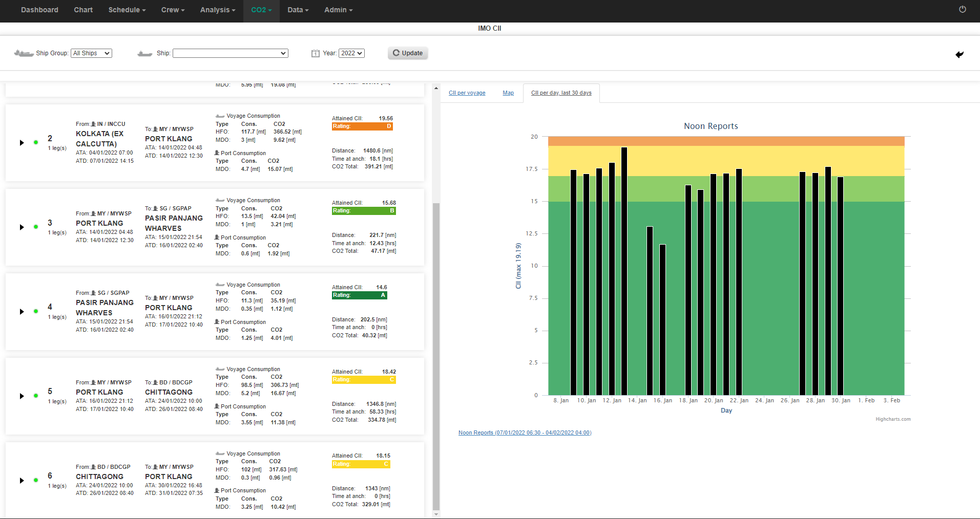Viewport: 980px width, 519px height.
Task: Click the calendar icon beside the Year selector
Action: tap(316, 53)
